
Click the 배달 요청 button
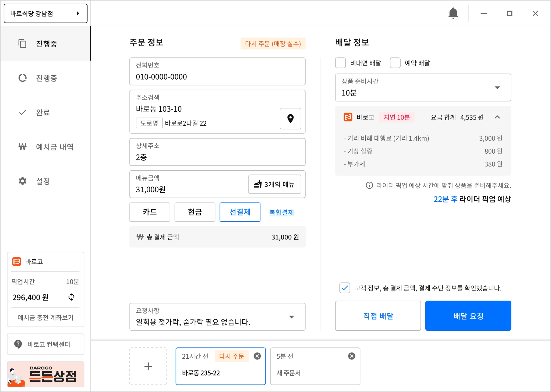point(468,316)
